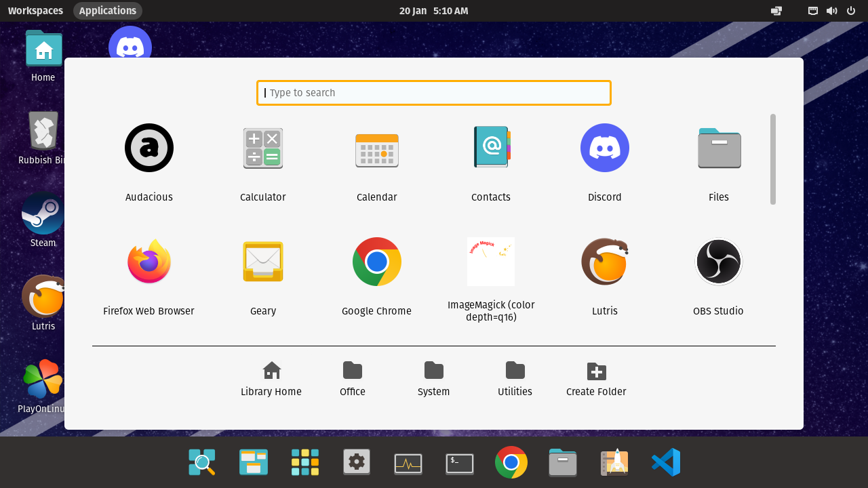Toggle the Applications button in top bar

coord(108,11)
